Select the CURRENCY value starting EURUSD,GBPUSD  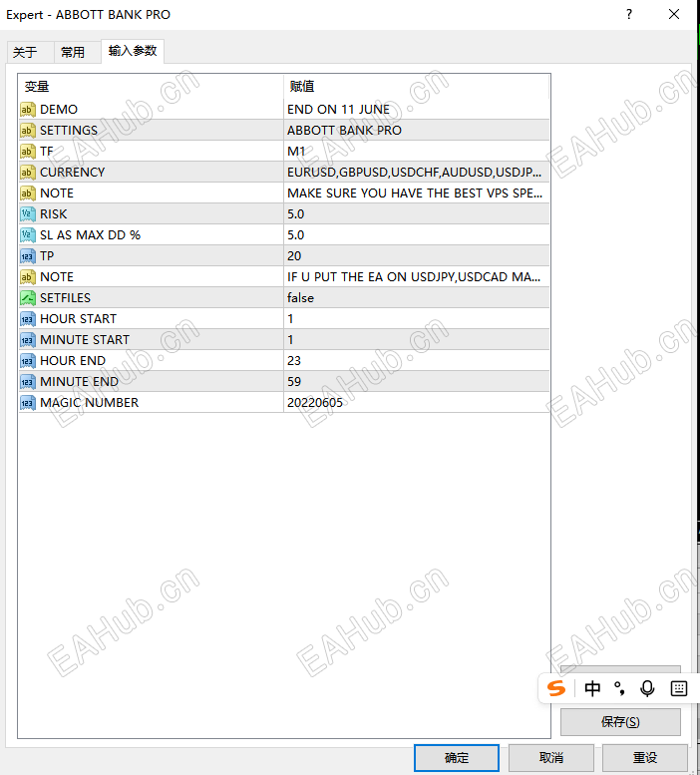tap(414, 172)
